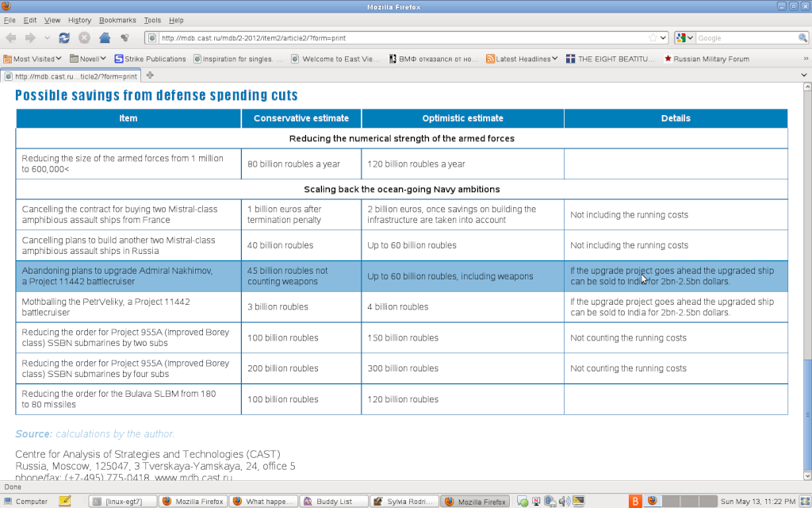Select the mdb.cast.ru print page tab
Viewport: 812px width, 508px height.
pyautogui.click(x=71, y=76)
